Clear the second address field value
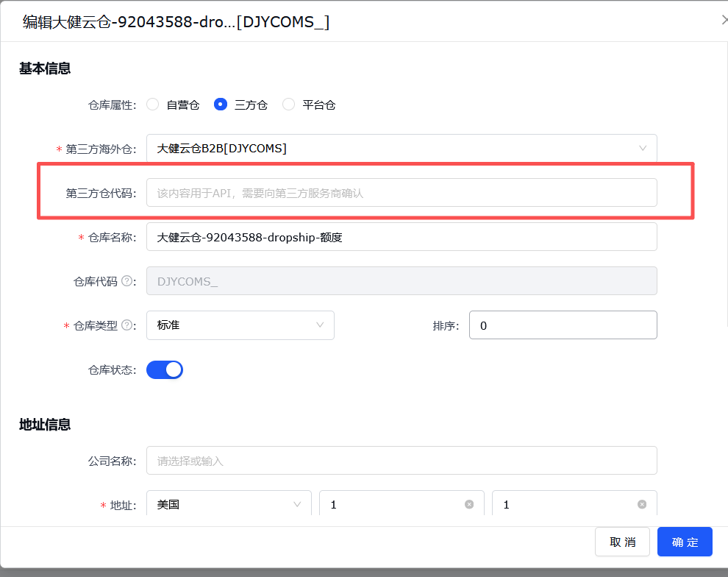 642,504
